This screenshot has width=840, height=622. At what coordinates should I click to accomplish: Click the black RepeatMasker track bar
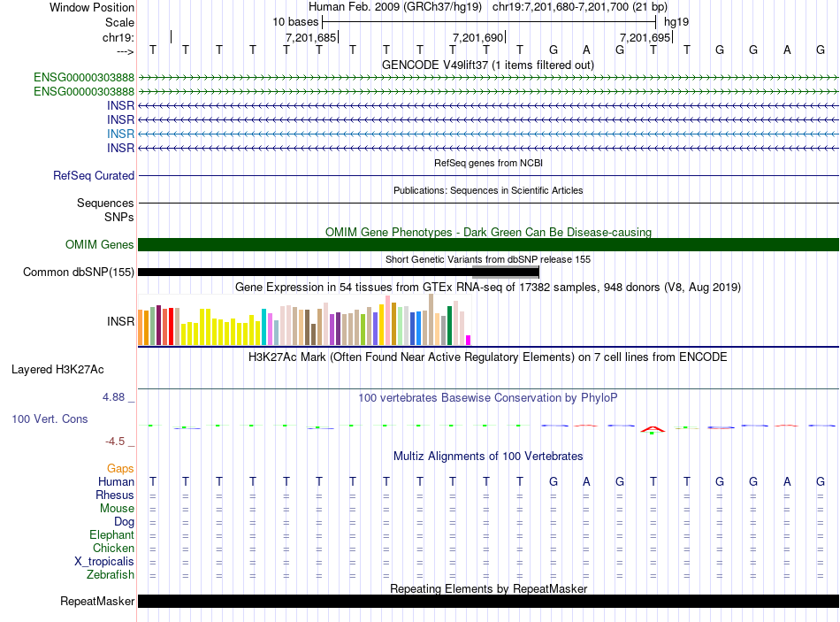pos(488,602)
